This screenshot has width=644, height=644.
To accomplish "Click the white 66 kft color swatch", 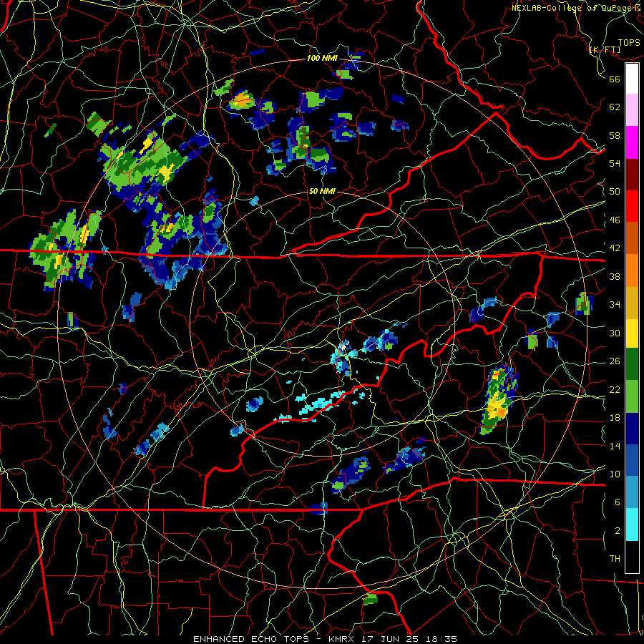I will [632, 79].
